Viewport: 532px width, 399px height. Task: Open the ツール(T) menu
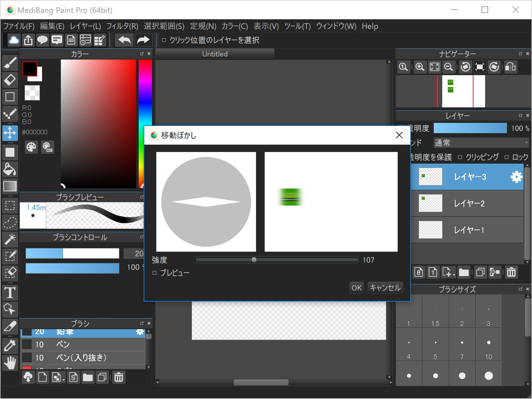(x=298, y=26)
